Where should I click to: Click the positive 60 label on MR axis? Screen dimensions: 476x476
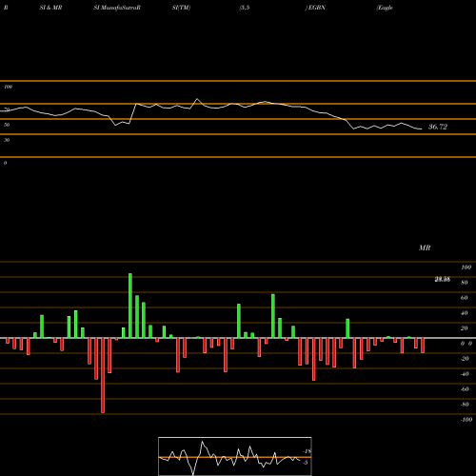tap(465, 298)
